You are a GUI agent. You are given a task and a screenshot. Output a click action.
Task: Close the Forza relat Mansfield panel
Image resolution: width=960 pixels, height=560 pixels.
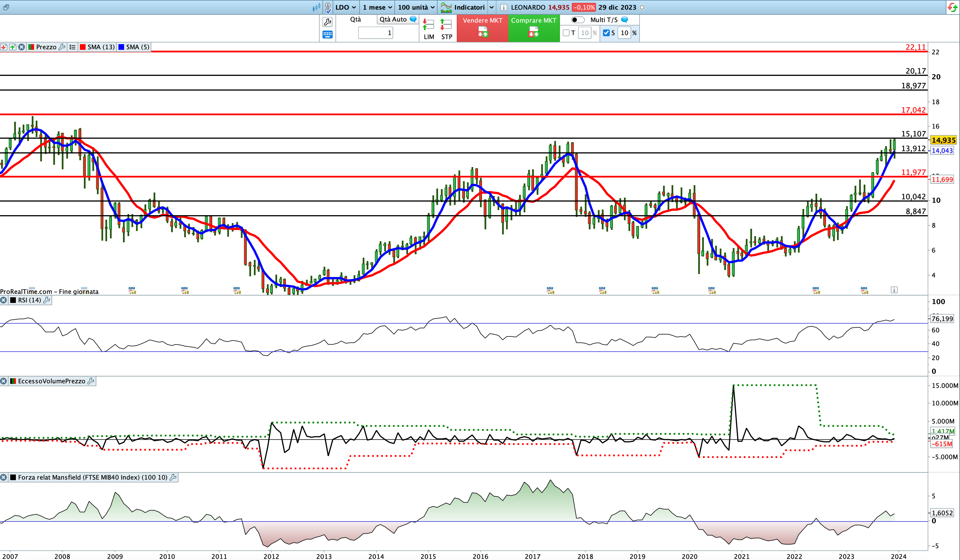(x=3, y=478)
